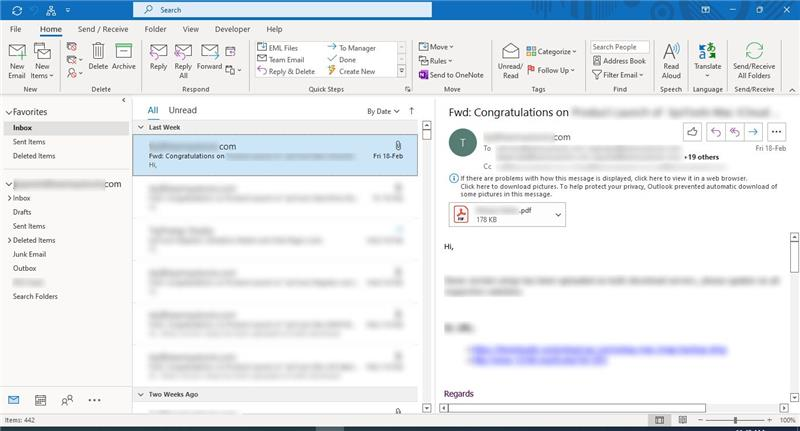800x431 pixels.
Task: Open Deleted Items under Favorites
Action: 34,156
